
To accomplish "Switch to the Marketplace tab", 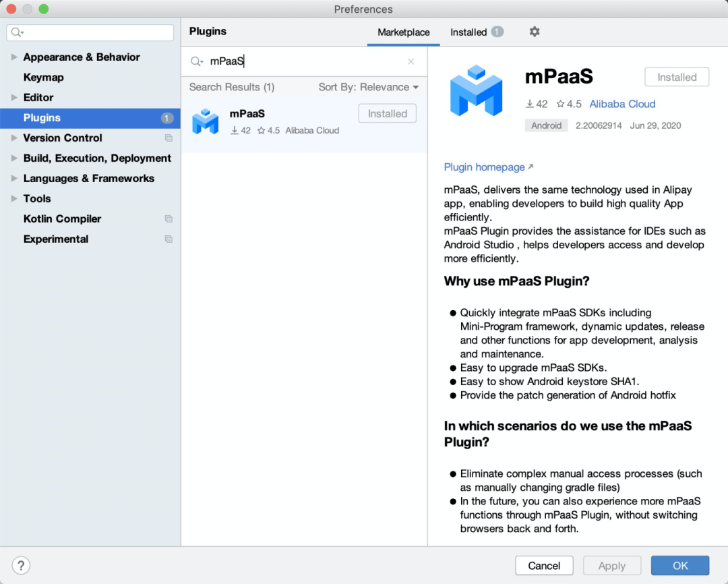I will click(404, 32).
